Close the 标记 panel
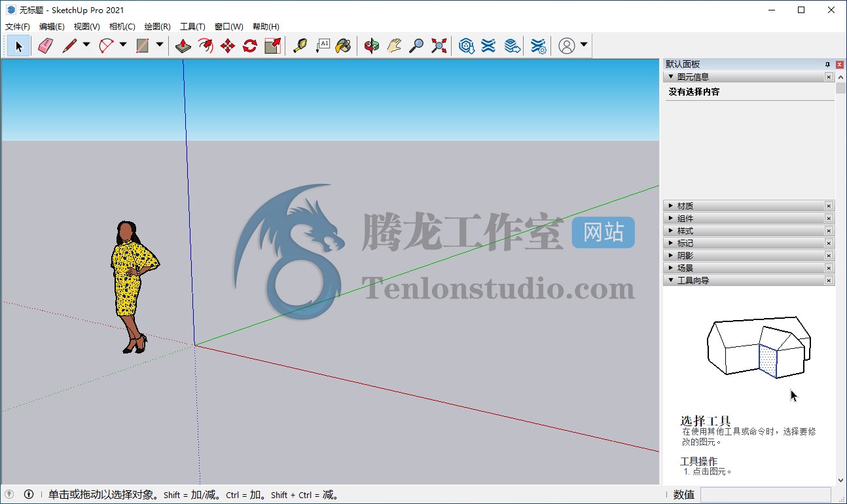Image resolution: width=847 pixels, height=504 pixels. pos(829,243)
